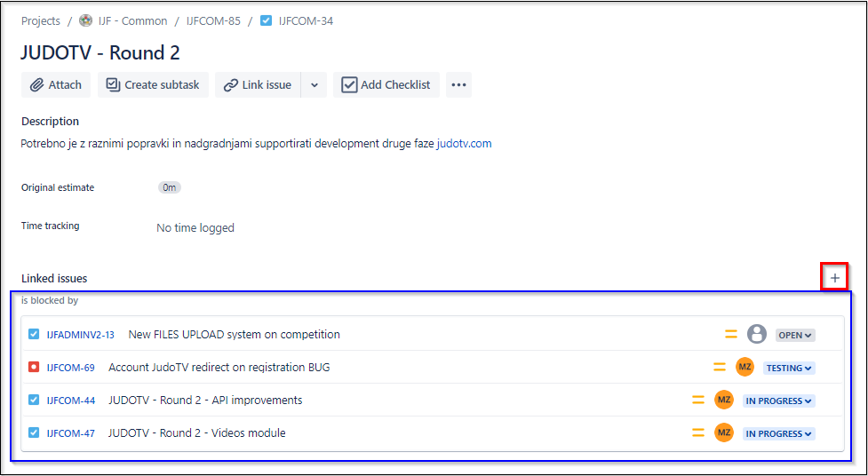Click the Link issue button
The width and height of the screenshot is (868, 476).
point(258,84)
